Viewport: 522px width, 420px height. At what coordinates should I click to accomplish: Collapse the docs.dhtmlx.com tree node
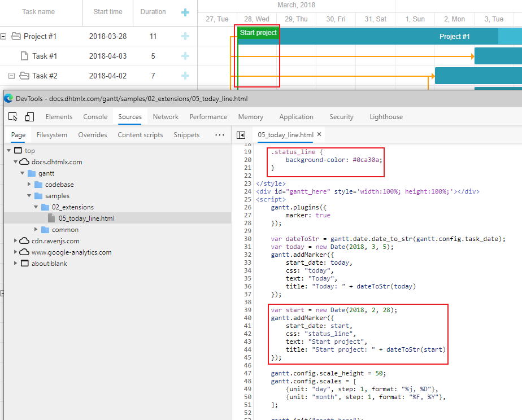pos(15,162)
